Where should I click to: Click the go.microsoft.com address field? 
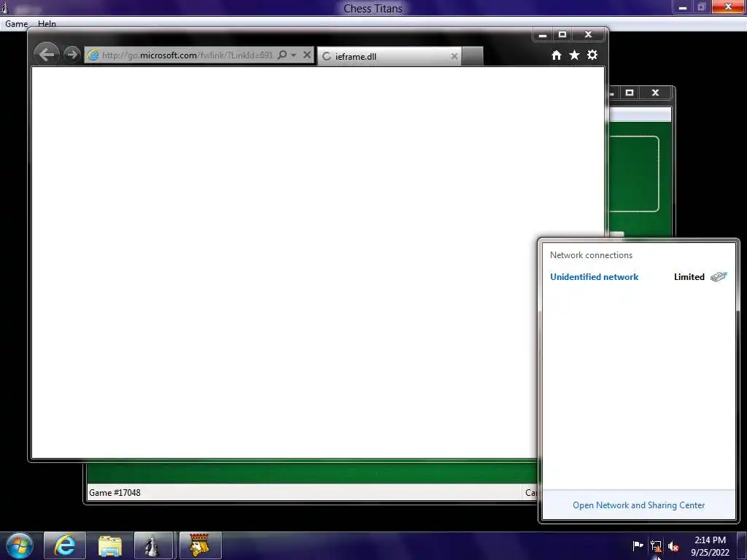coord(187,55)
